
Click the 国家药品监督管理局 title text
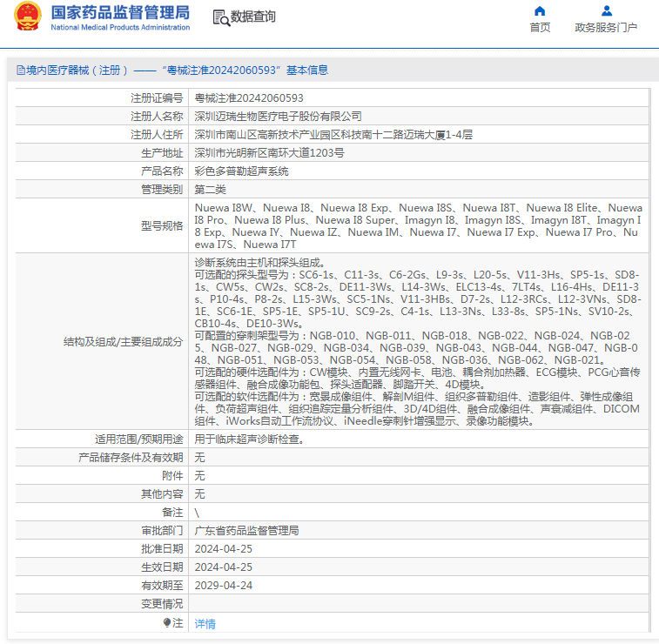point(120,12)
